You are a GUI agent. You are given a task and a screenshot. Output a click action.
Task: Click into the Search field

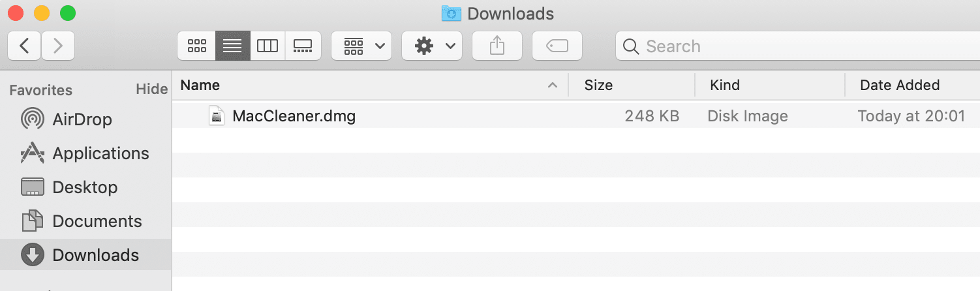[x=797, y=46]
